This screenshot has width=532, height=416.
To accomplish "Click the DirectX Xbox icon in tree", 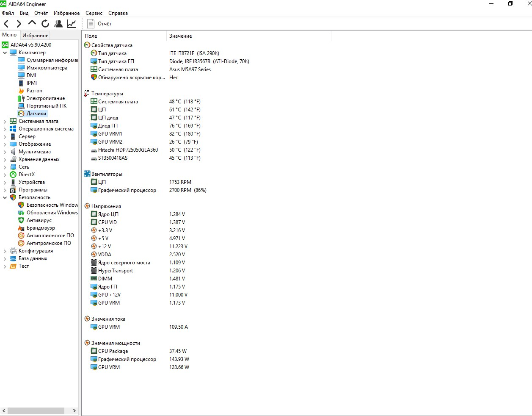I will (x=13, y=175).
